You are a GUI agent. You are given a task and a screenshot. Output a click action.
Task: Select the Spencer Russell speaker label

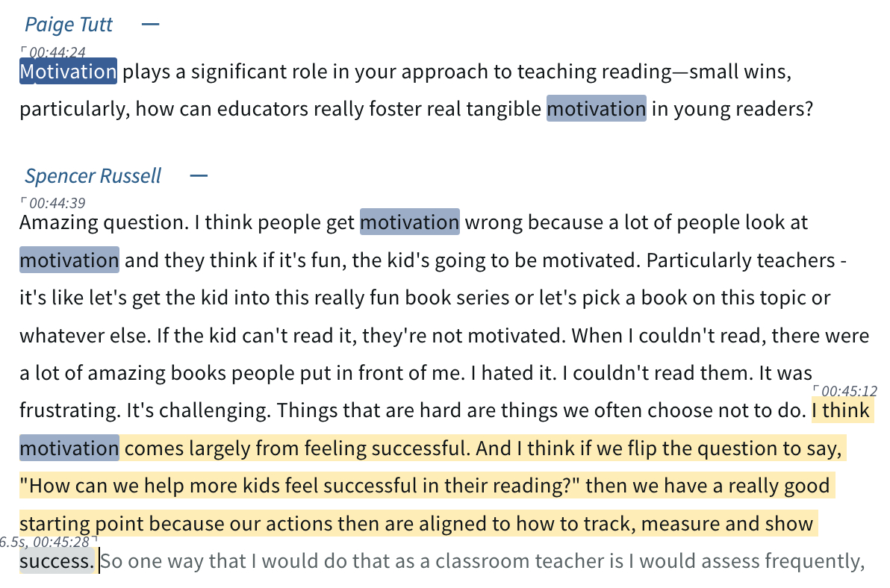(93, 176)
